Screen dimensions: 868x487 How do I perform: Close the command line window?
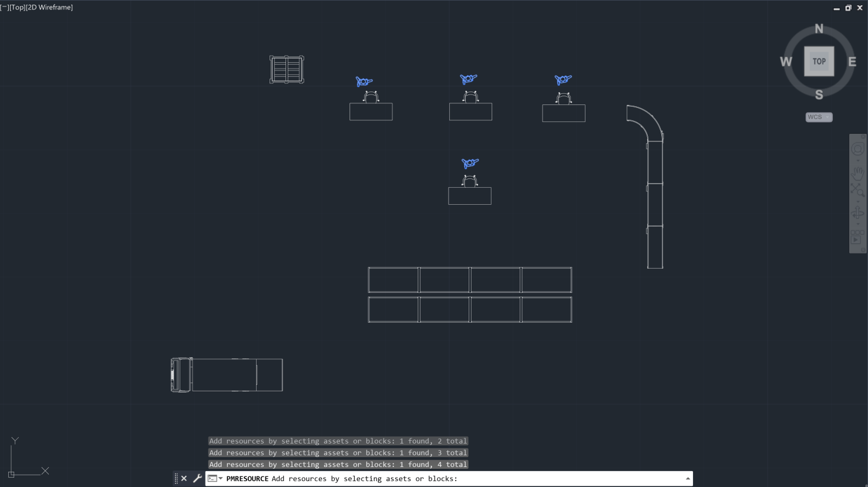(x=184, y=478)
